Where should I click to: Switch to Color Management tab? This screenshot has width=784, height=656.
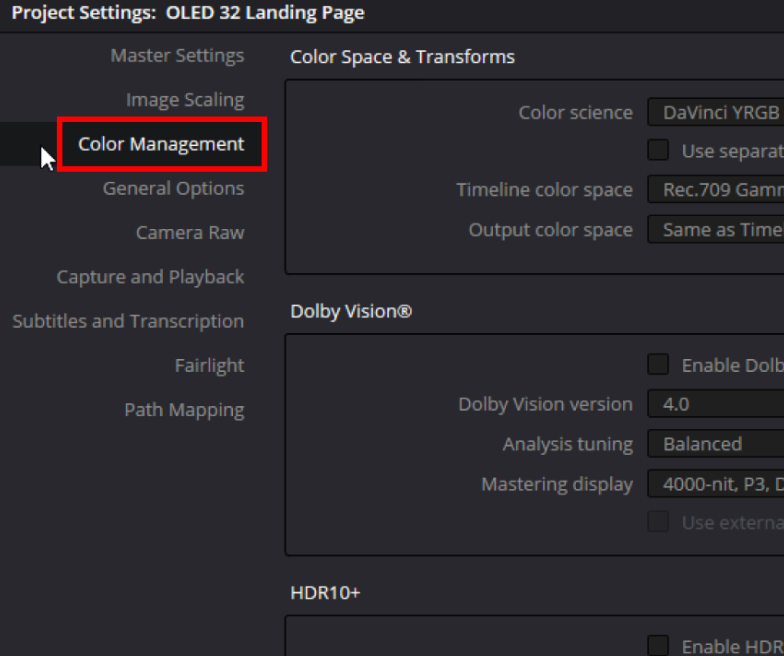161,144
